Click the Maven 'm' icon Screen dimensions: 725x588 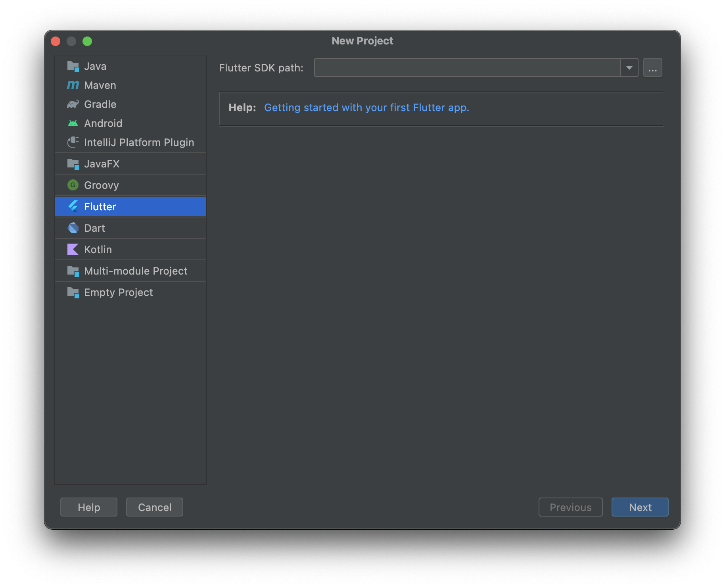tap(73, 85)
